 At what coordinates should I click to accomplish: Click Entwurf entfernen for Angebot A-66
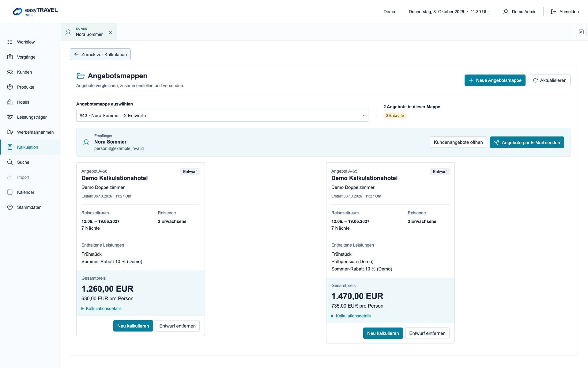click(177, 326)
